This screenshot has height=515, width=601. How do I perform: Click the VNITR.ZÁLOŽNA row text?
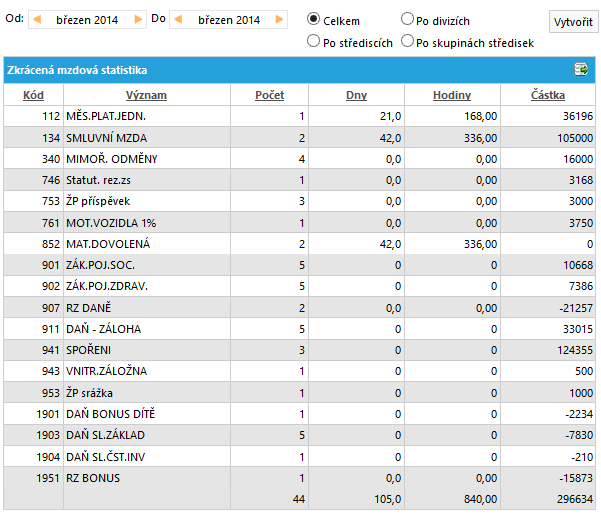pyautogui.click(x=107, y=371)
